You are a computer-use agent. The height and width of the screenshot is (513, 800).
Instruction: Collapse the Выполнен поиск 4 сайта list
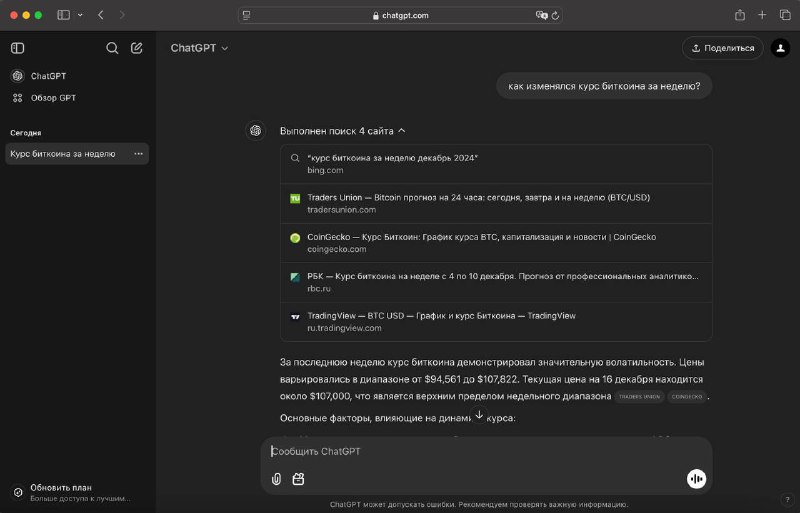343,131
